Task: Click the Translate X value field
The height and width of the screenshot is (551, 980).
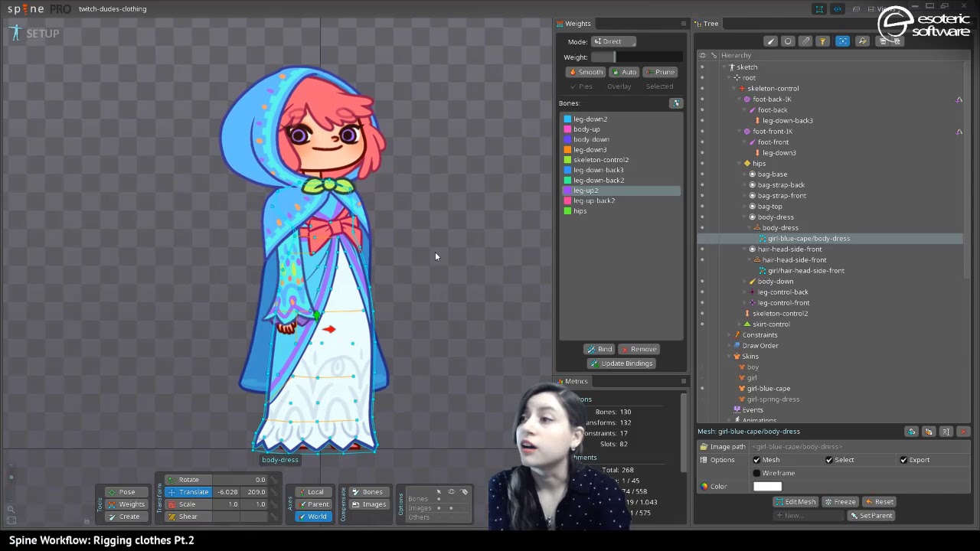Action: click(227, 492)
